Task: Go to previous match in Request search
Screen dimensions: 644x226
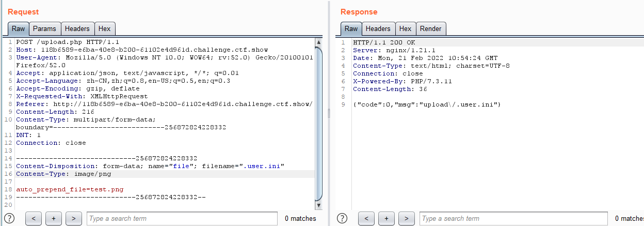Action: click(33, 218)
